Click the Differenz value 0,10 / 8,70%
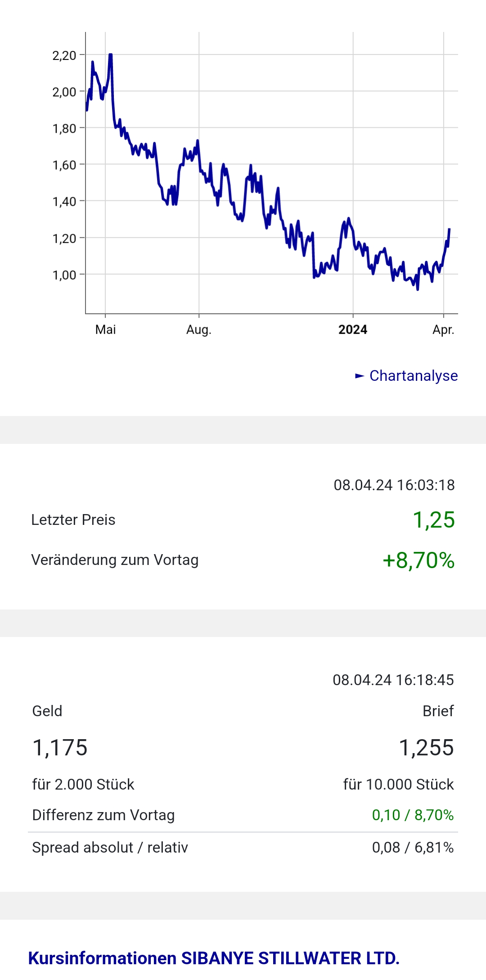This screenshot has height=980, width=486. tap(412, 815)
